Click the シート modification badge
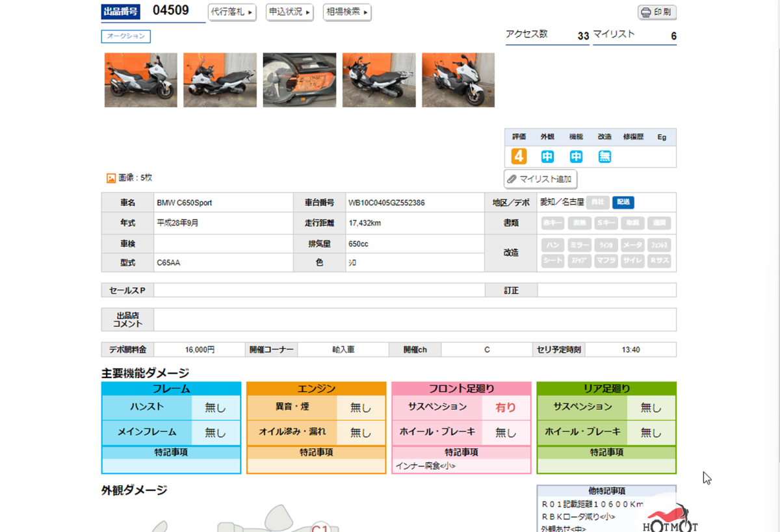The width and height of the screenshot is (780, 532). click(x=553, y=260)
